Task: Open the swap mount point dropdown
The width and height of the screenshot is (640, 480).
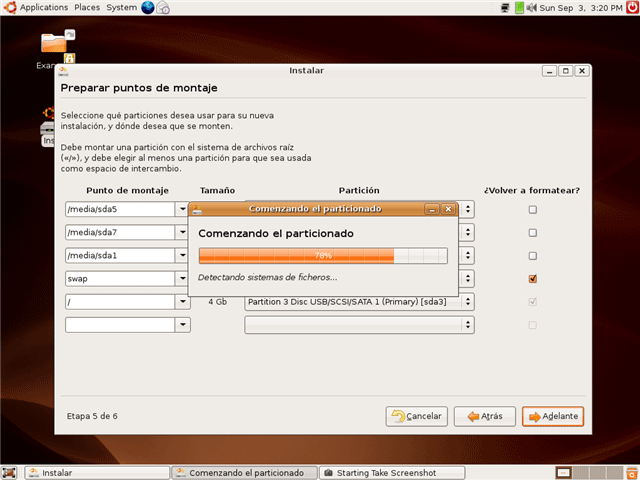Action: point(182,279)
